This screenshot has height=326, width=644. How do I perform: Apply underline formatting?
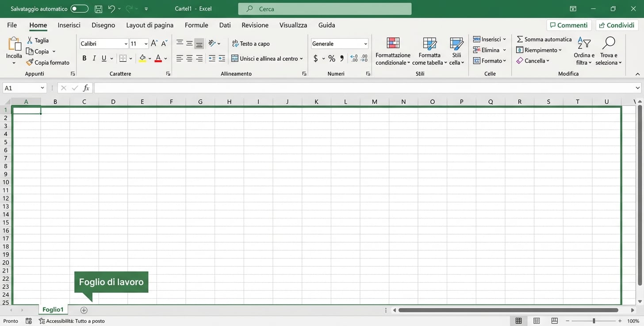coord(104,58)
